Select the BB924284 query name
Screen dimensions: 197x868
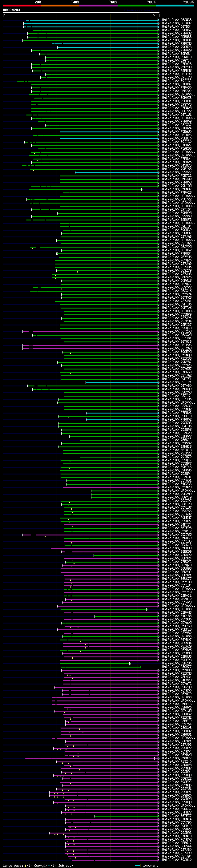(11, 10)
